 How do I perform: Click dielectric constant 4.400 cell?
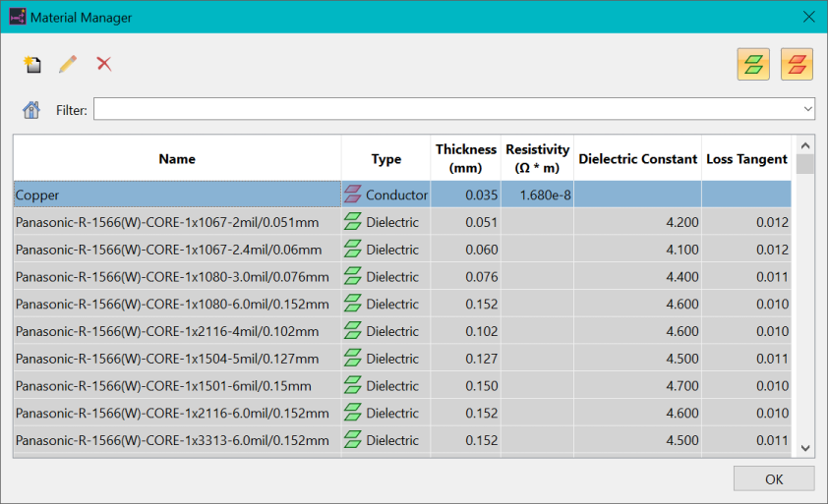(x=638, y=276)
